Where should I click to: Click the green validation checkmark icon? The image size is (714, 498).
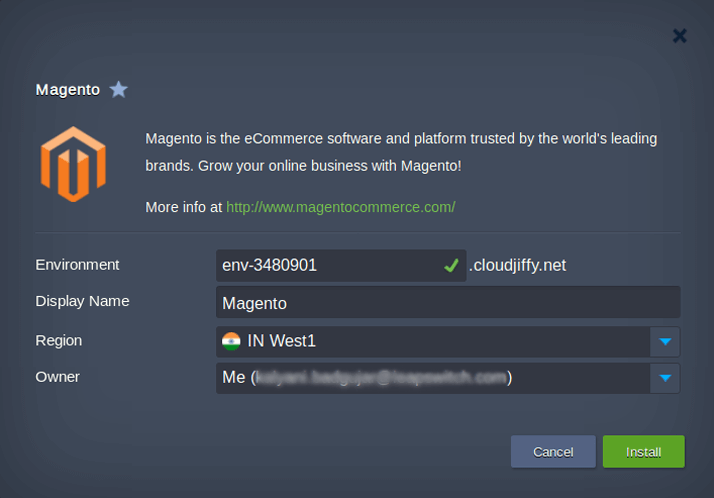point(452,266)
